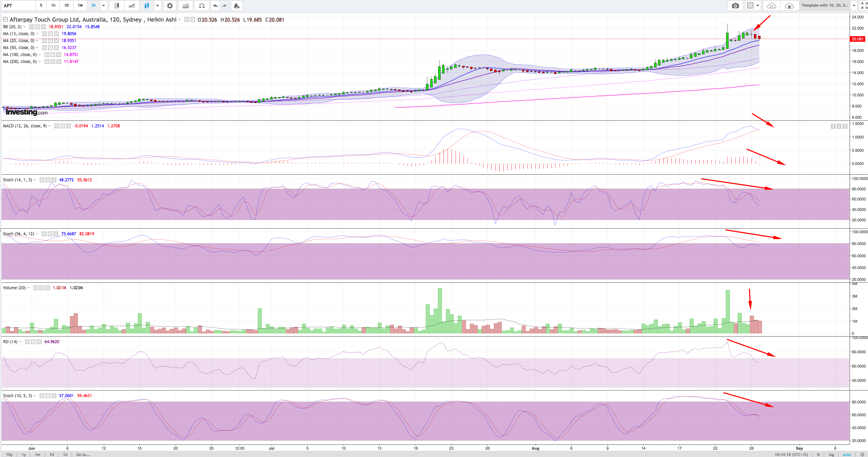Take a chart snapshot with camera icon
This screenshot has height=457, width=868.
pyautogui.click(x=735, y=6)
